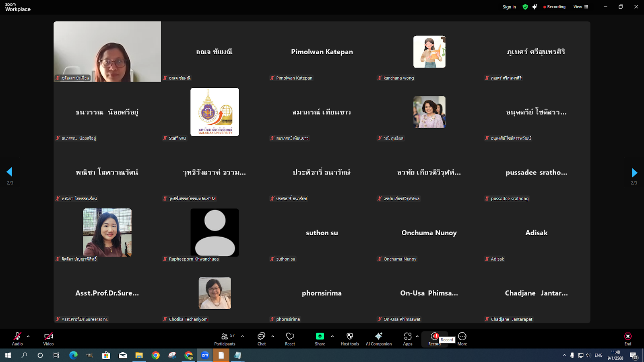
Task: Open the View layout menu
Action: 581,7
